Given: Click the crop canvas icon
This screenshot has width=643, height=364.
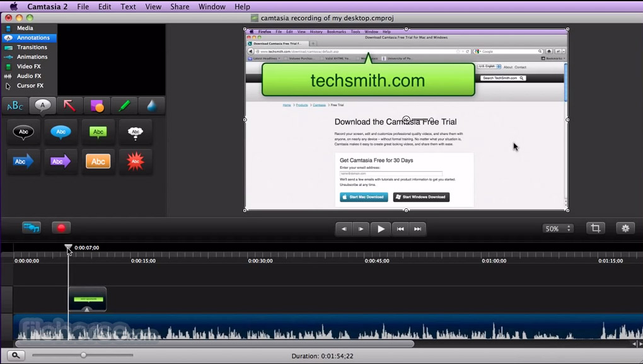Looking at the screenshot, I should pyautogui.click(x=596, y=228).
